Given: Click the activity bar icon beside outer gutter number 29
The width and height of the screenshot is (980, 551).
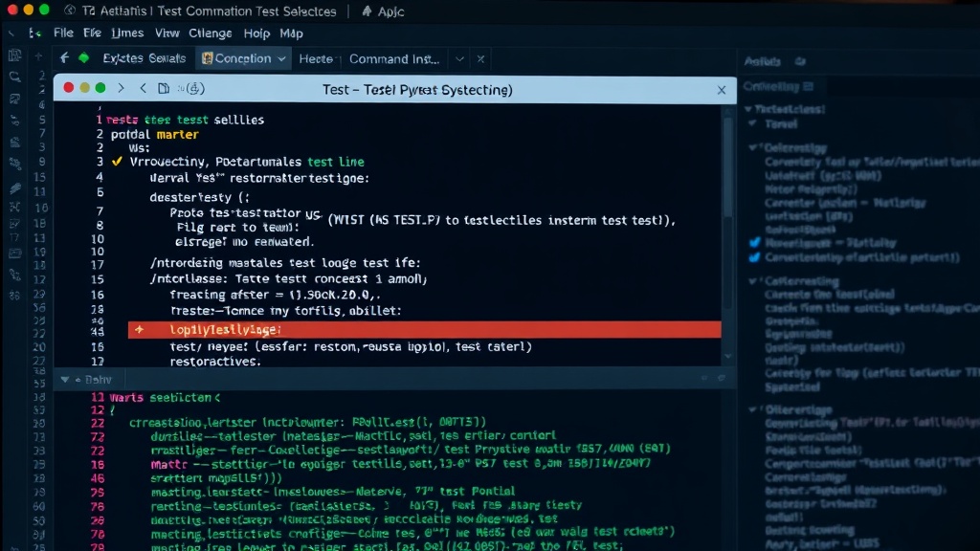Looking at the screenshot, I should click(x=14, y=294).
